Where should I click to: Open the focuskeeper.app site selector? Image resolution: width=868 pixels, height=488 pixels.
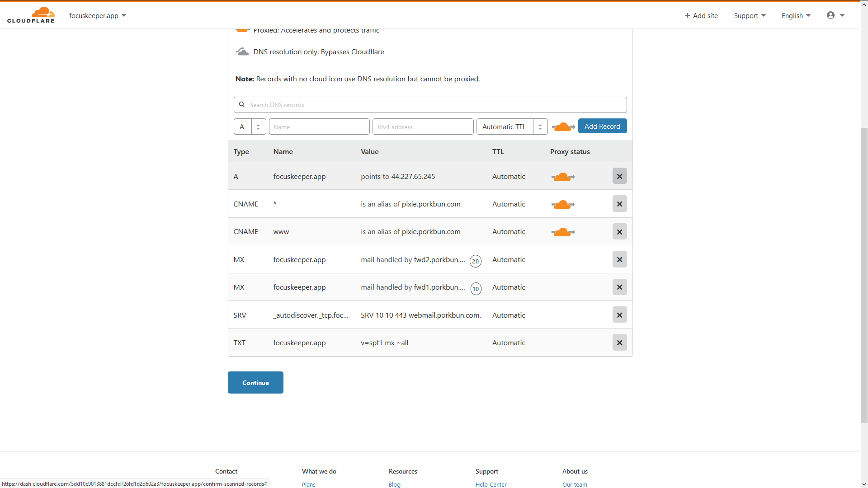(x=97, y=15)
